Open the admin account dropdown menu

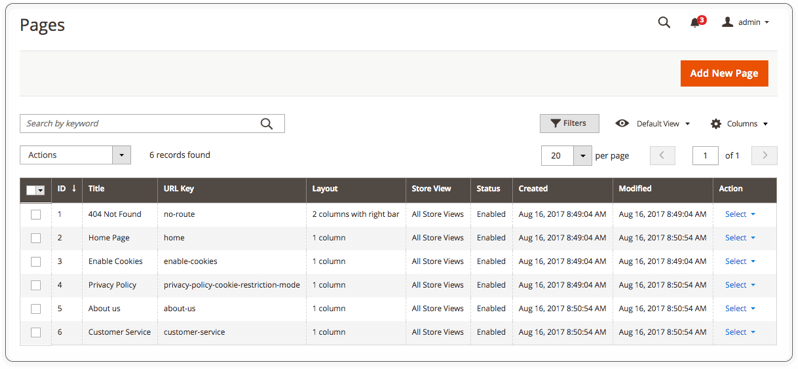[x=753, y=22]
